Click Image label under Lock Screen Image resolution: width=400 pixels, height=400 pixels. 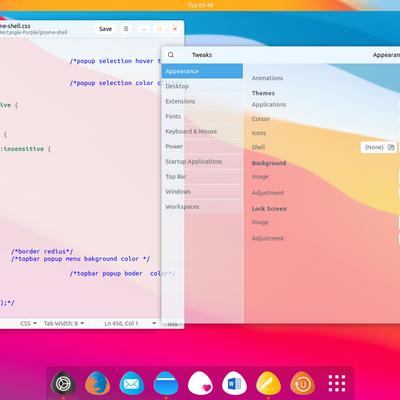point(260,222)
